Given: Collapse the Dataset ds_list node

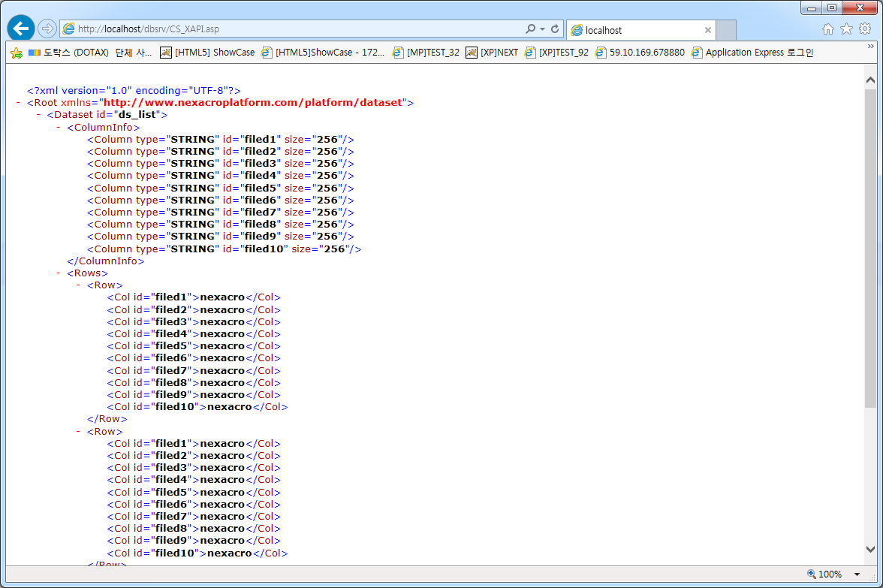Looking at the screenshot, I should point(38,115).
